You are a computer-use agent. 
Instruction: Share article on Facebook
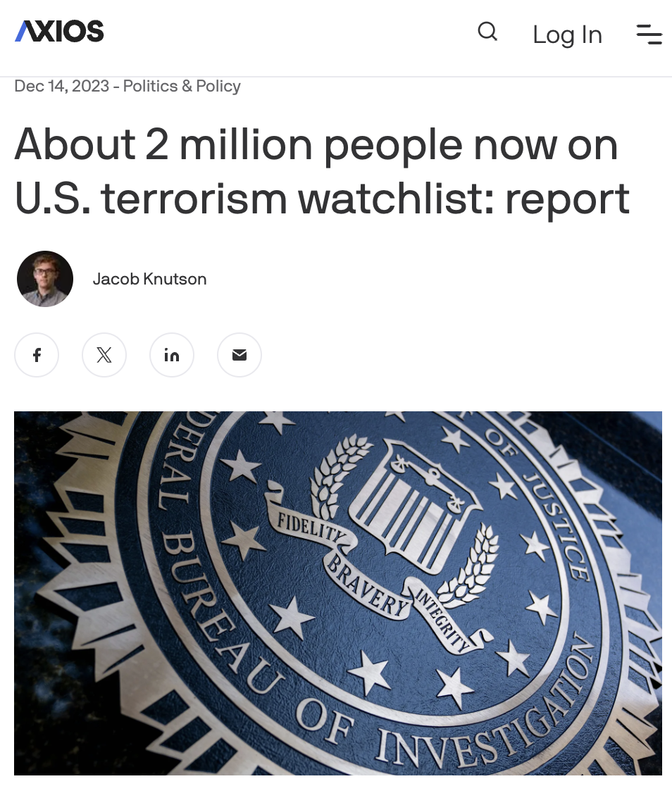(x=37, y=355)
